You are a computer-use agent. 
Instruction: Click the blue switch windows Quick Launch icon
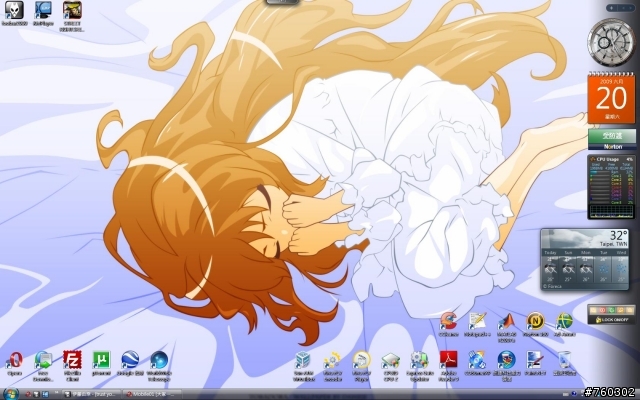[45, 394]
